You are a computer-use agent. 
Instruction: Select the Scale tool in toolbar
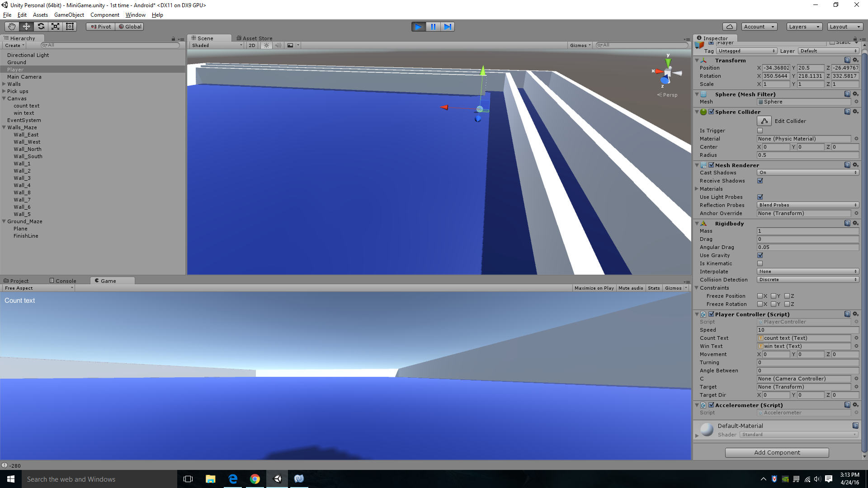55,27
